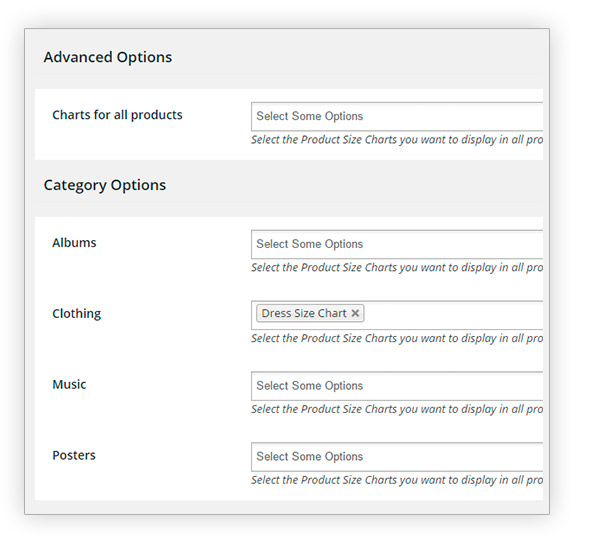Click the Music category label
The width and height of the screenshot is (600, 547).
click(69, 385)
